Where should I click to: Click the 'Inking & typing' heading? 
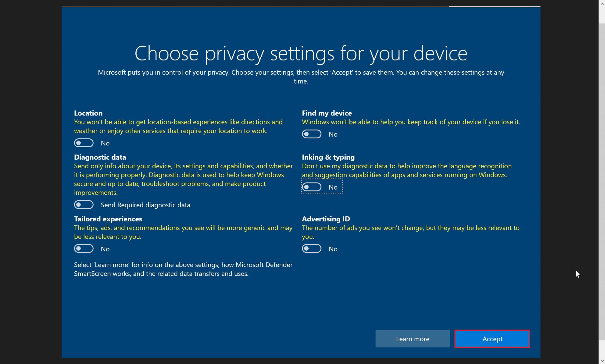click(328, 157)
